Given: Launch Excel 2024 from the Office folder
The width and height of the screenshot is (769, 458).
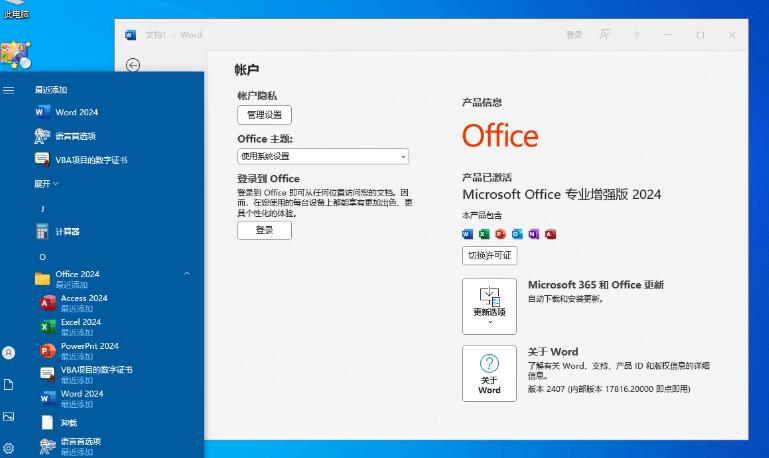Looking at the screenshot, I should (70, 327).
